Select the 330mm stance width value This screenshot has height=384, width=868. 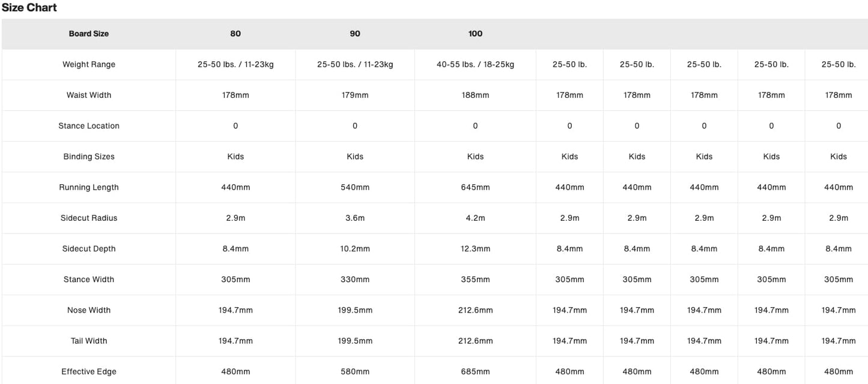[x=355, y=279]
